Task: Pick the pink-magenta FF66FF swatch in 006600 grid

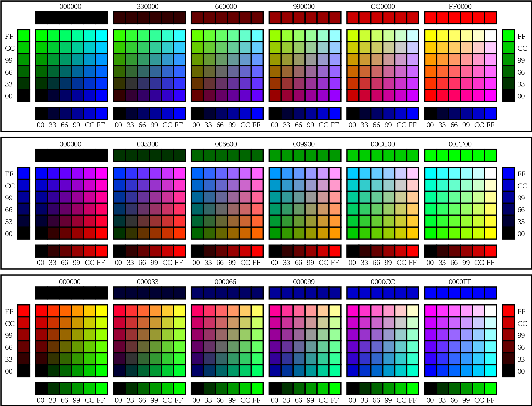Action: (257, 173)
